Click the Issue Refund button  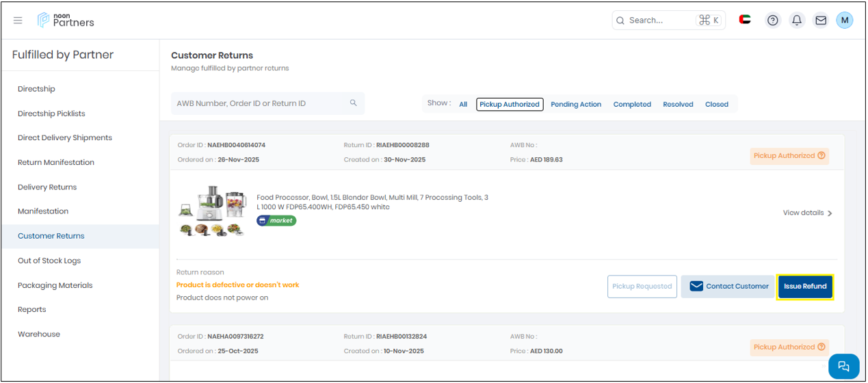tap(805, 287)
